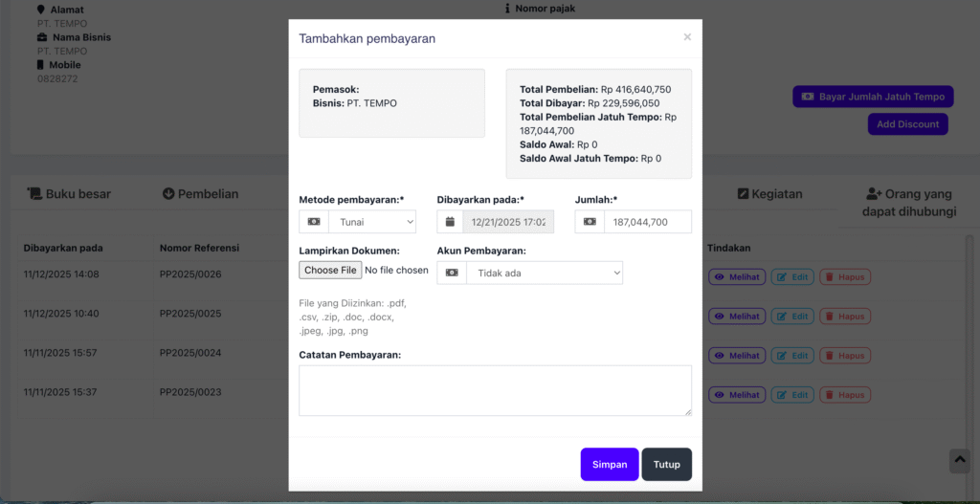Click Melihat eye button for PP2025/0026
Viewport: 980px width, 504px height.
pos(736,277)
